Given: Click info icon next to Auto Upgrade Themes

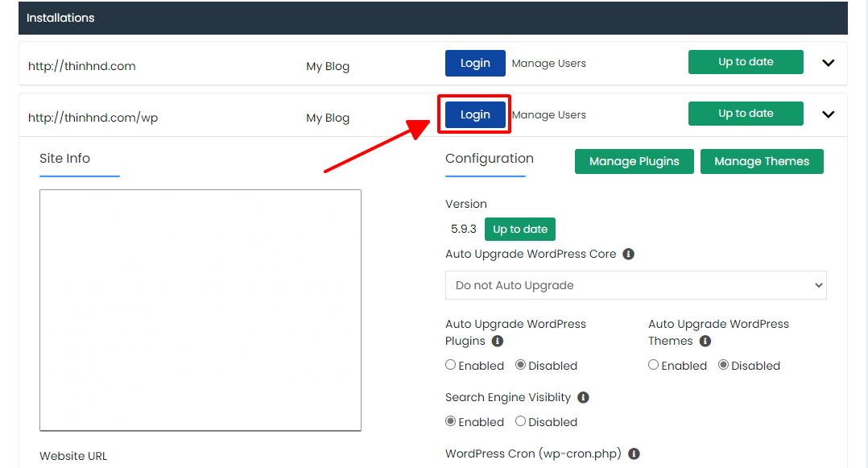Looking at the screenshot, I should [x=705, y=342].
